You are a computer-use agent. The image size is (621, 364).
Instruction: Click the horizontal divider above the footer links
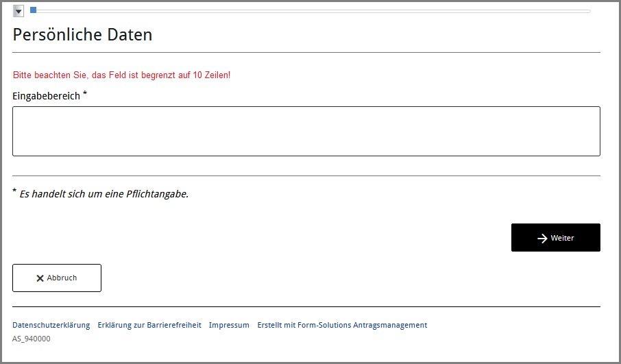pyautogui.click(x=306, y=306)
